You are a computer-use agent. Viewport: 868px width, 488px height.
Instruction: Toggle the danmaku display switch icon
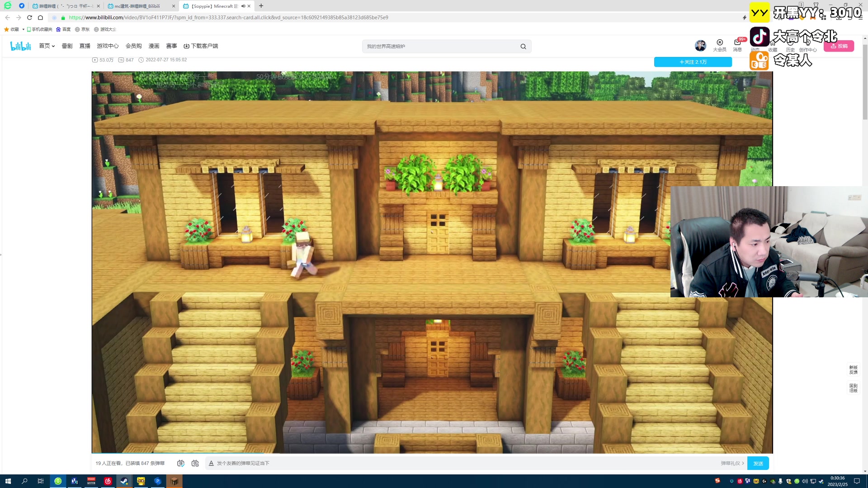(x=181, y=464)
